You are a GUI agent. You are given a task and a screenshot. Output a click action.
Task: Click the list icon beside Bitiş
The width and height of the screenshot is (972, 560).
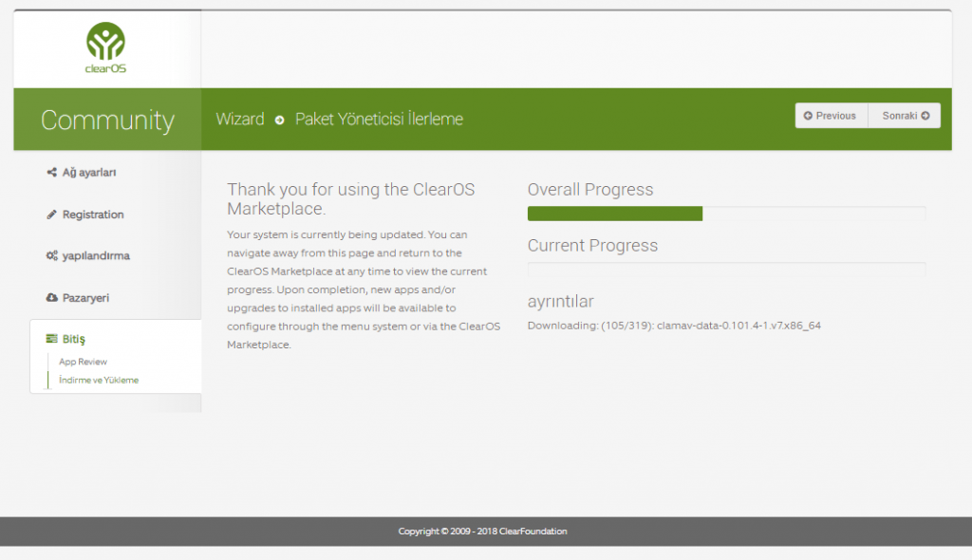coord(52,339)
